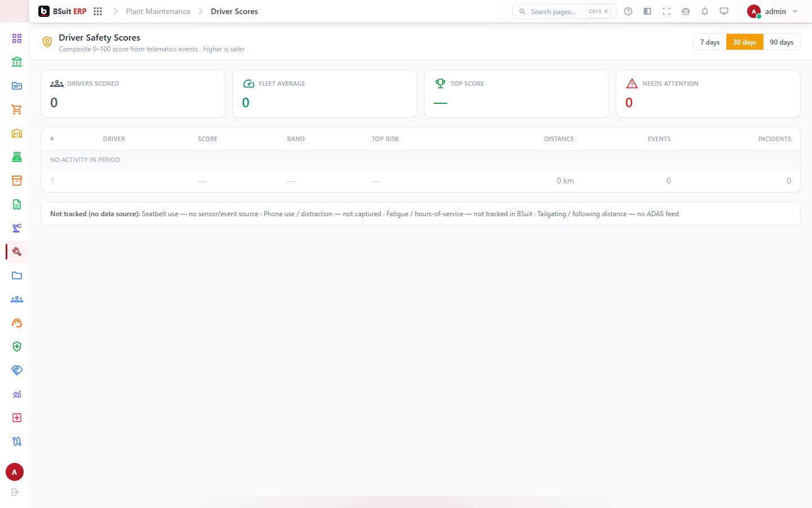Select the 7 days period
812x508 pixels.
click(x=710, y=42)
